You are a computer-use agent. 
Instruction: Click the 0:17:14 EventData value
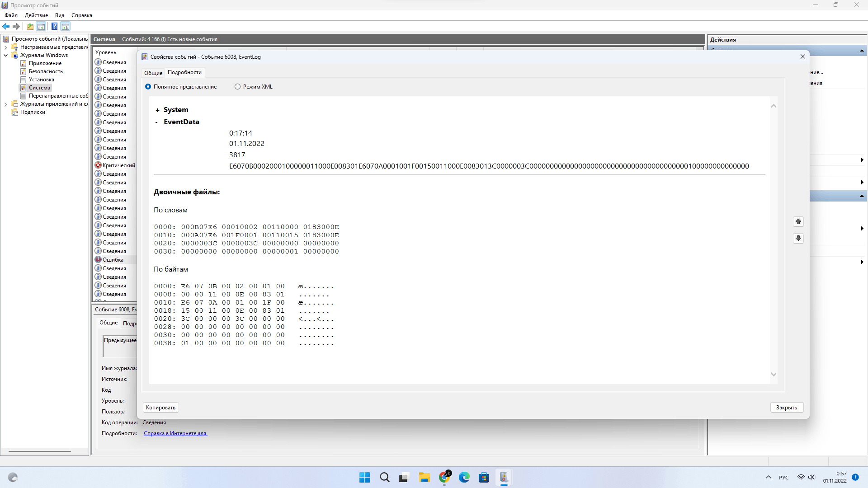point(241,133)
